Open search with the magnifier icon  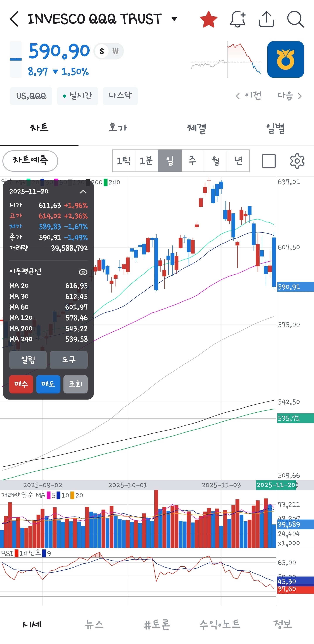pyautogui.click(x=295, y=19)
